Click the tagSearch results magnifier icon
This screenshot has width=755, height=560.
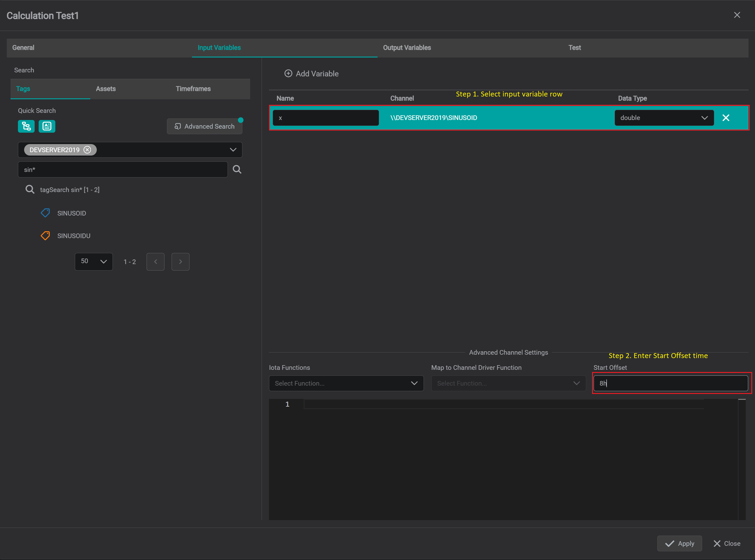click(30, 190)
